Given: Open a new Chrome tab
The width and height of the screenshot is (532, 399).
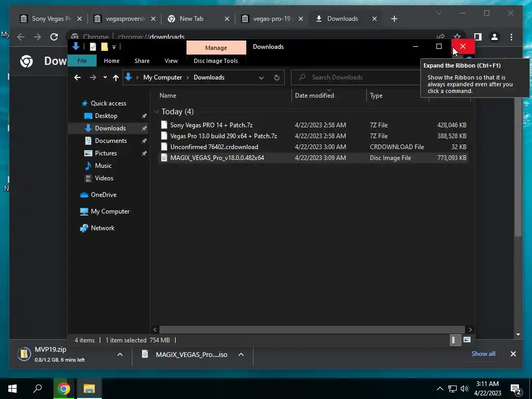Looking at the screenshot, I should 394,19.
